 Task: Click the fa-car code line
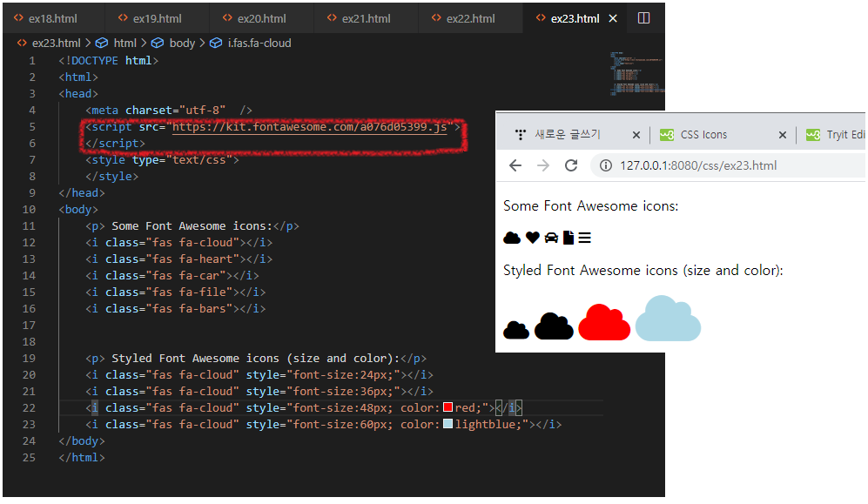172,276
